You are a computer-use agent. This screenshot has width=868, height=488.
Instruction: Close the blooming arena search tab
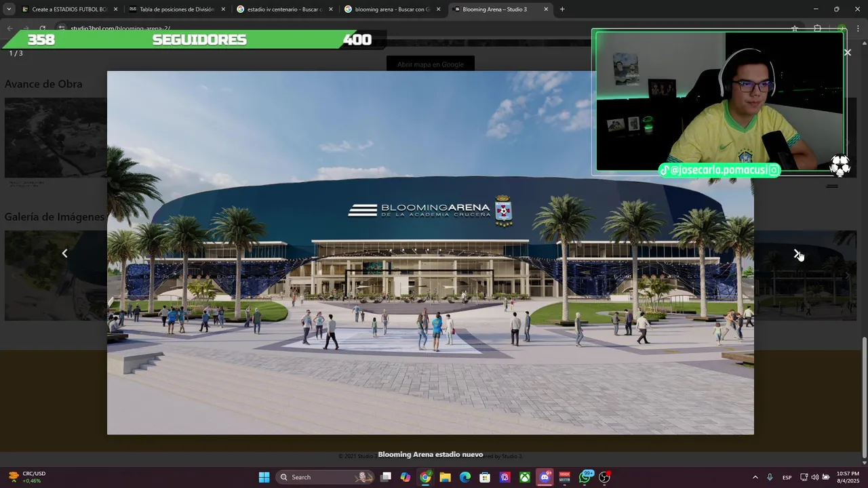(x=438, y=9)
